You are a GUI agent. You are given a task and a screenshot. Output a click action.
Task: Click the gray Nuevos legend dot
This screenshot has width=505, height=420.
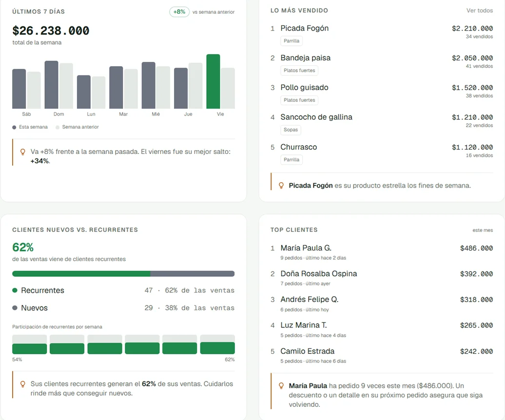(x=15, y=307)
